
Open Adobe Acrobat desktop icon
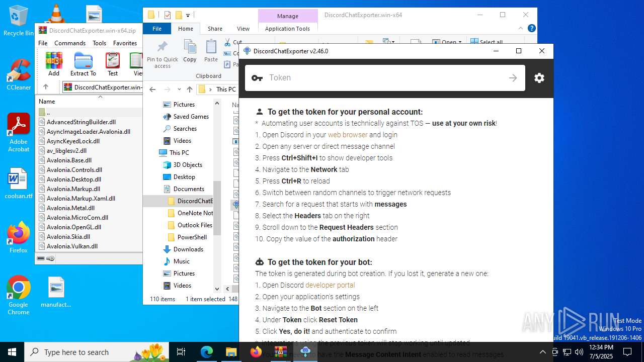click(x=19, y=133)
